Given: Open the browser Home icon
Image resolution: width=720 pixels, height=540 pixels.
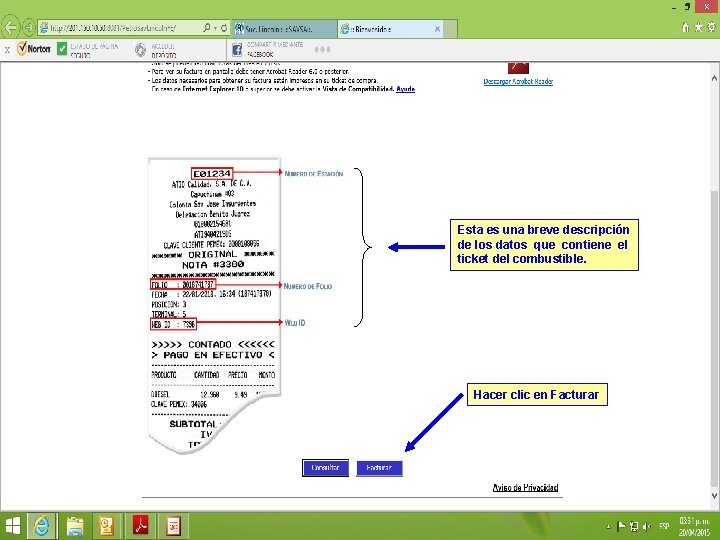Looking at the screenshot, I should 686,28.
